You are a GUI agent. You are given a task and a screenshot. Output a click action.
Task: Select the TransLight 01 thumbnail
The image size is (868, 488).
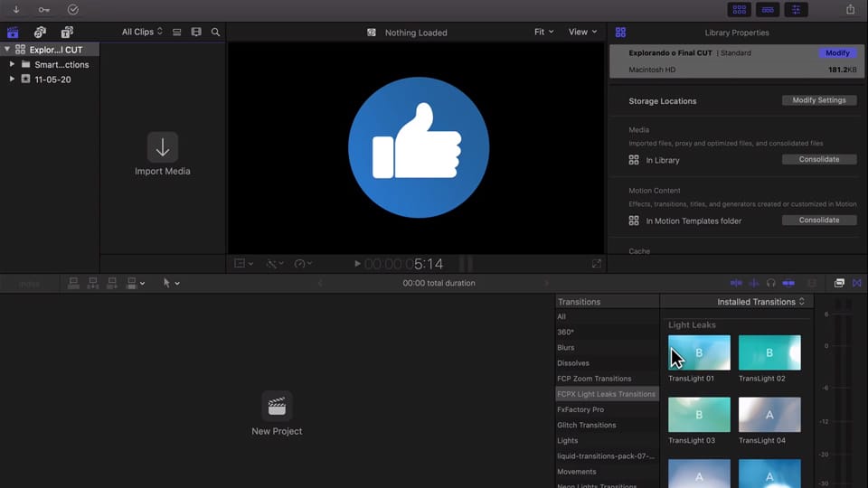(x=699, y=352)
